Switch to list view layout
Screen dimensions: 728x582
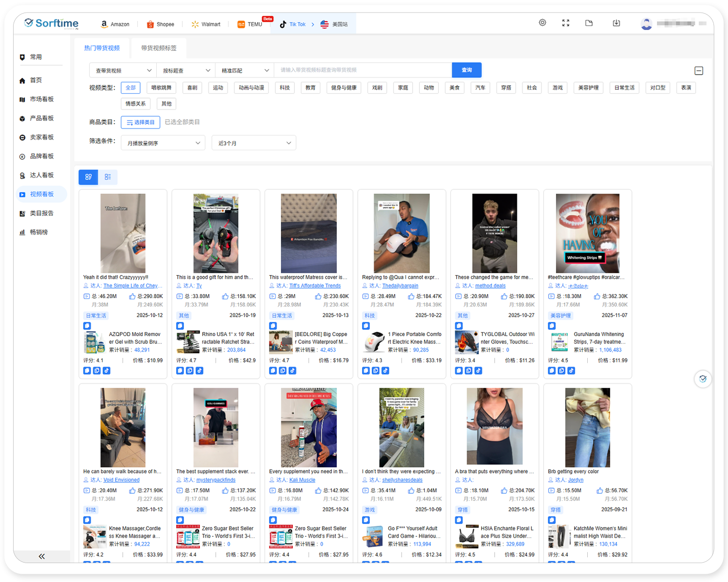click(x=108, y=177)
